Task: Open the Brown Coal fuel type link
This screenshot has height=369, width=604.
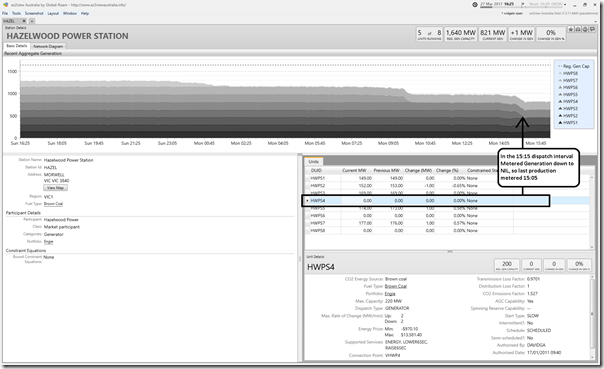Action: pos(53,204)
